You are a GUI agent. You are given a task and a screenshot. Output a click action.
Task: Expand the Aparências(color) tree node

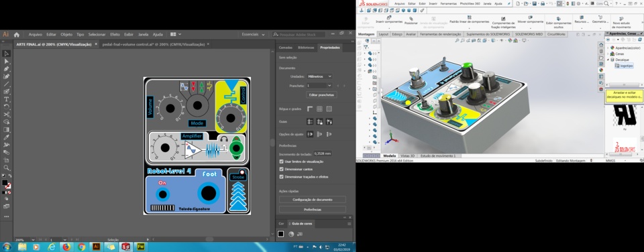[608, 48]
